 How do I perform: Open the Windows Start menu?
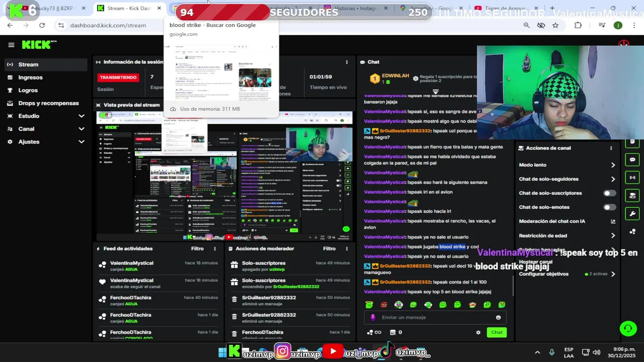(222, 352)
